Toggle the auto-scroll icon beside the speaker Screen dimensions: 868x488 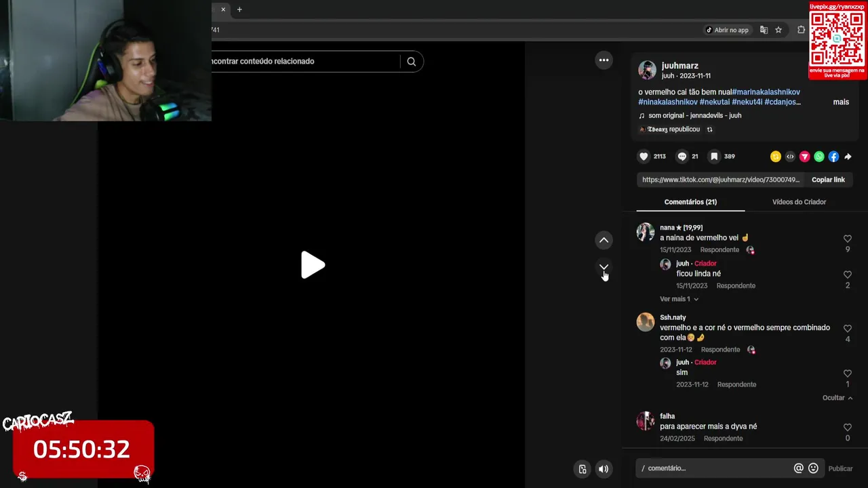pos(582,469)
